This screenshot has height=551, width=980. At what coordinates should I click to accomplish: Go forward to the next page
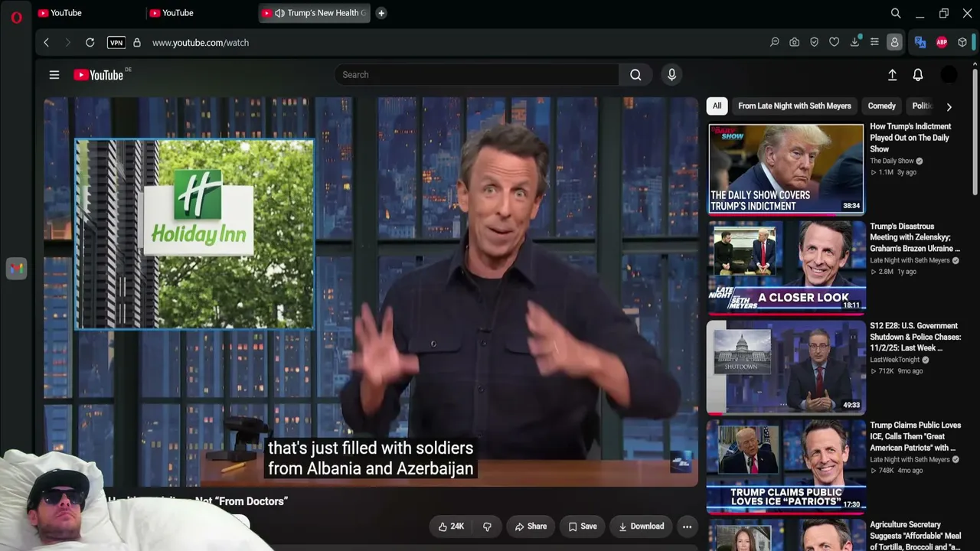tap(67, 43)
